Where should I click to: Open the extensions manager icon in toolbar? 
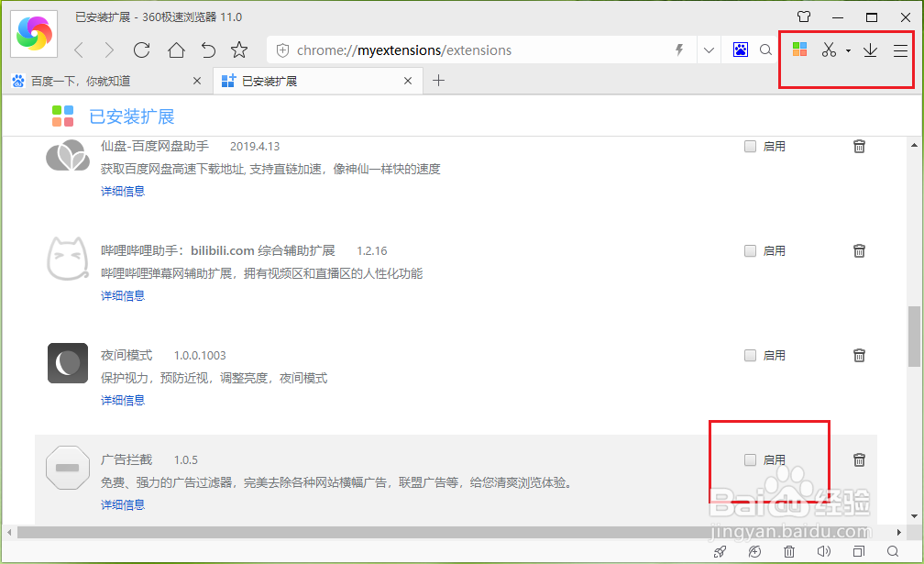click(799, 50)
